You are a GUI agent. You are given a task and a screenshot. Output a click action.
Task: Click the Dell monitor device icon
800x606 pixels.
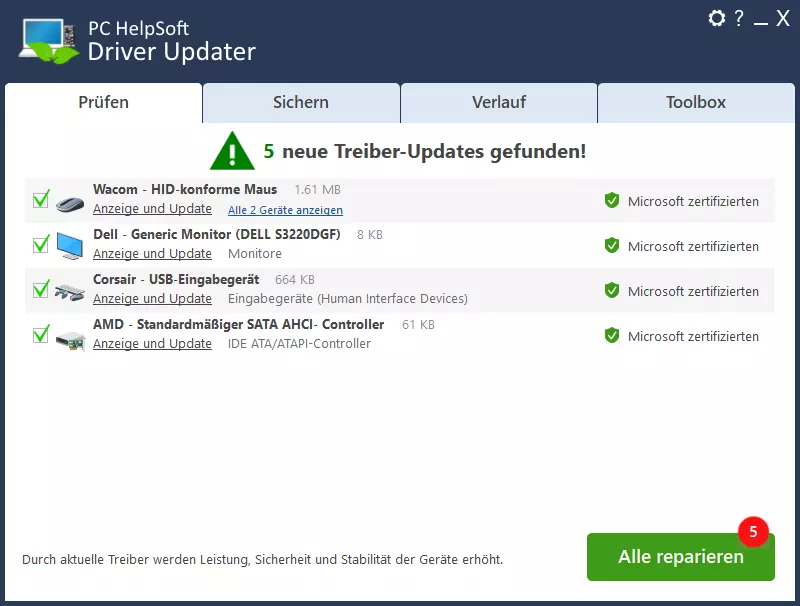click(x=70, y=246)
